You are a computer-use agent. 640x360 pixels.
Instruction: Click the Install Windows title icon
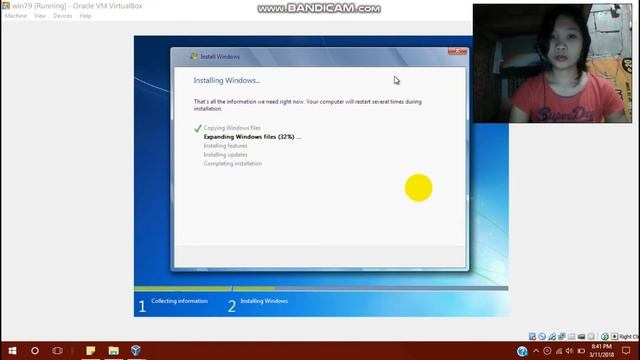[194, 56]
